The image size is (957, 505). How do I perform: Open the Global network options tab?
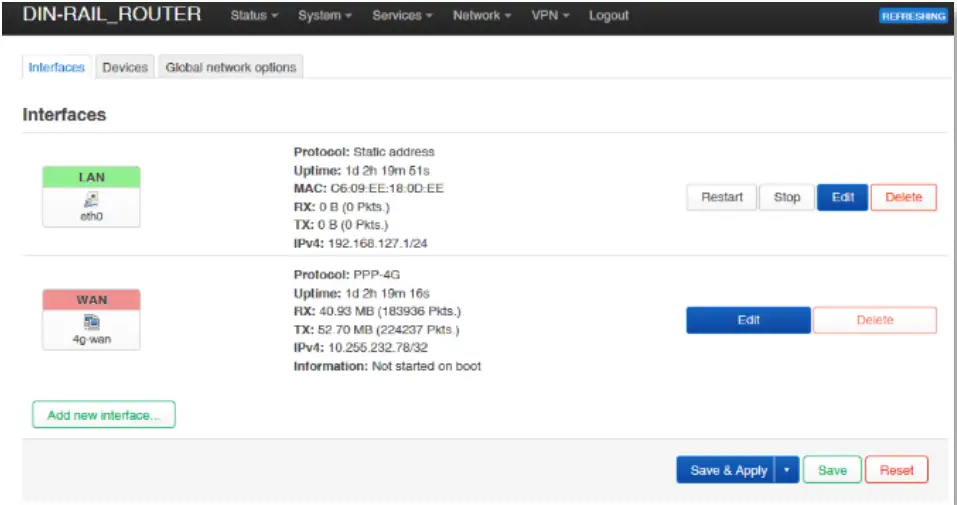[231, 67]
